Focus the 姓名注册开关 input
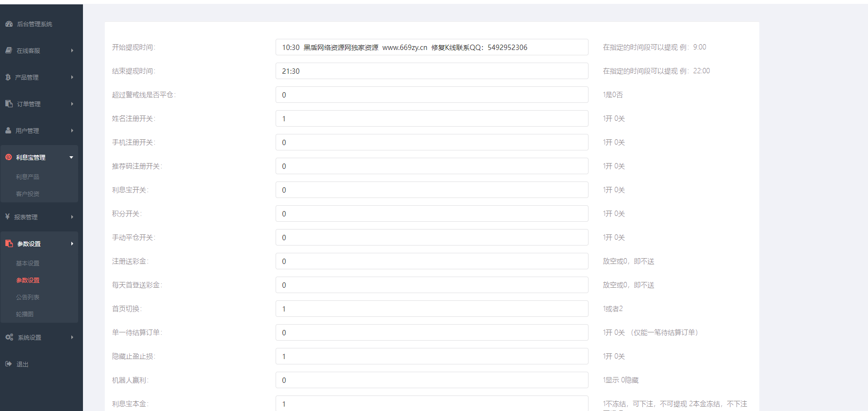 pyautogui.click(x=432, y=118)
